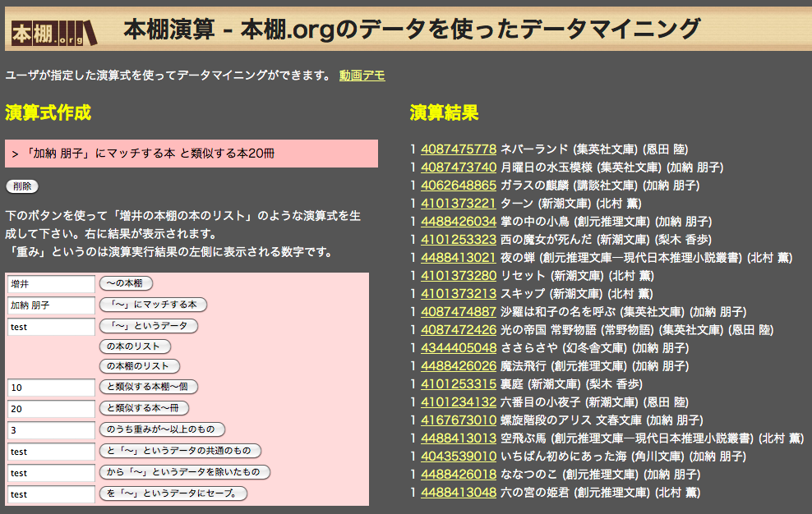Click the から「〜」というデータを除いたもの button
The width and height of the screenshot is (812, 514).
pos(185,472)
